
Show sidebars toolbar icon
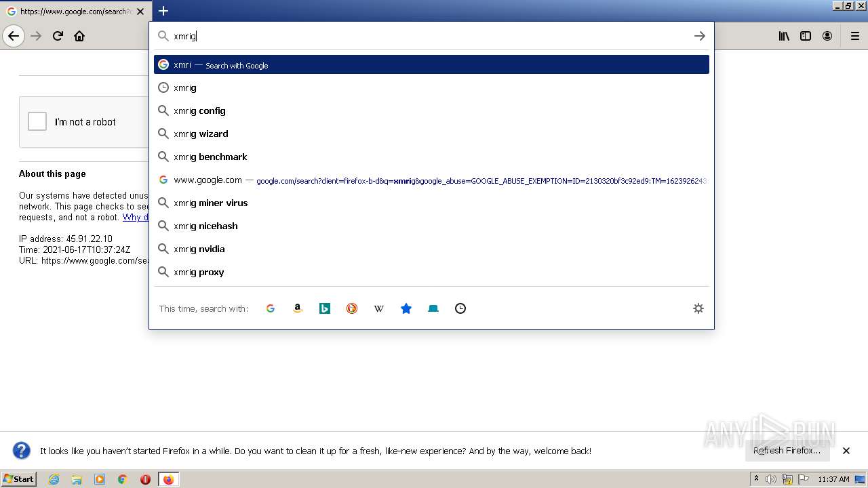[806, 36]
